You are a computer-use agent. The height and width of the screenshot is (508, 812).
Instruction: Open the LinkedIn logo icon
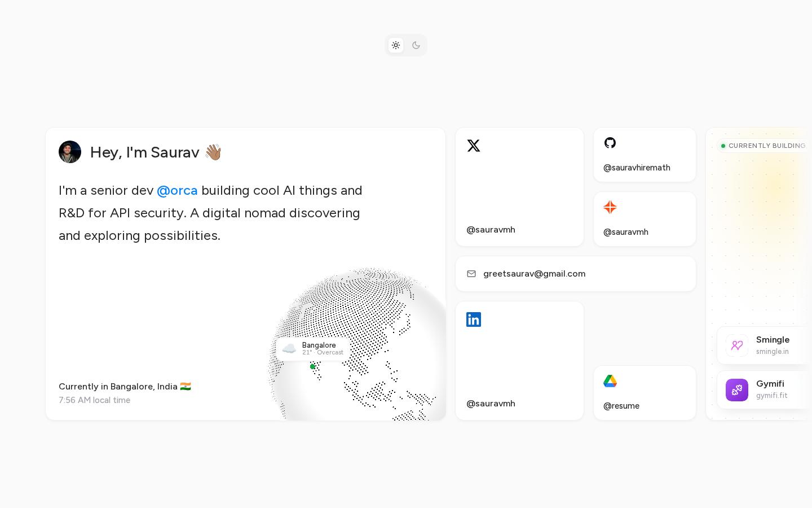point(474,319)
